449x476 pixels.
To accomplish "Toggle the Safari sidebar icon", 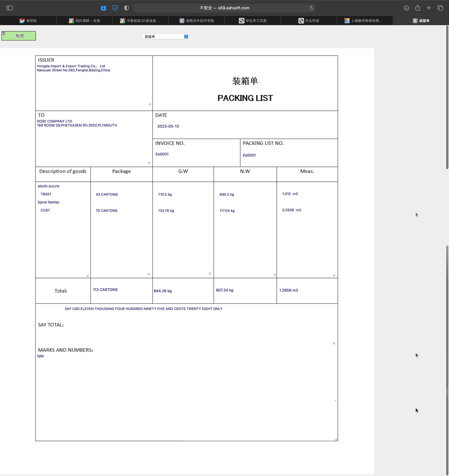I will (x=9, y=8).
